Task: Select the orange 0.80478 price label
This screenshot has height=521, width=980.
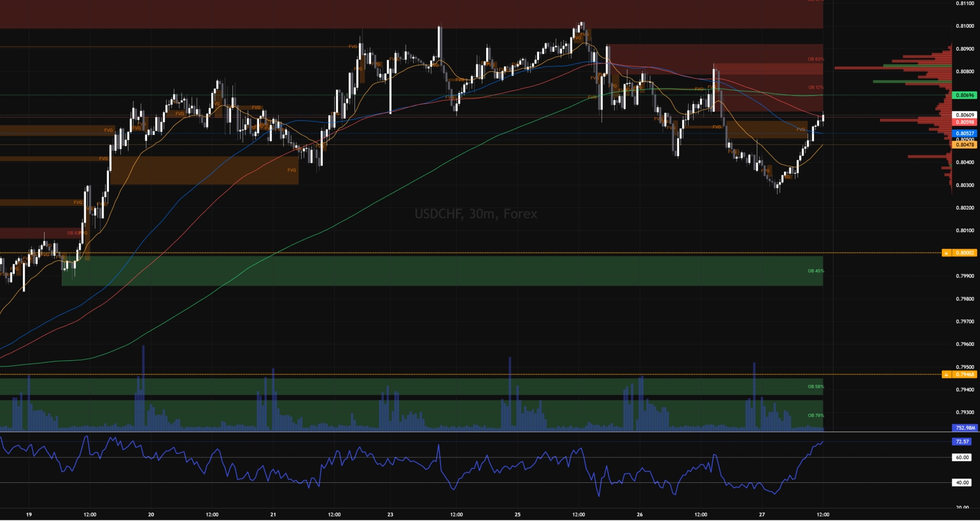Action: pos(964,145)
